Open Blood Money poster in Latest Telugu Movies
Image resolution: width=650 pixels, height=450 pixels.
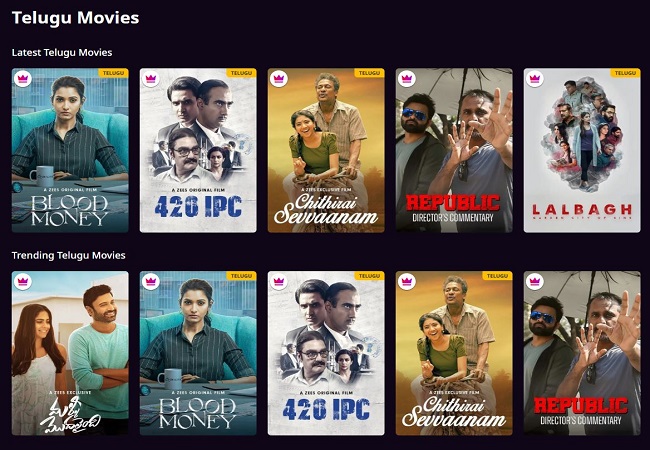tap(70, 150)
